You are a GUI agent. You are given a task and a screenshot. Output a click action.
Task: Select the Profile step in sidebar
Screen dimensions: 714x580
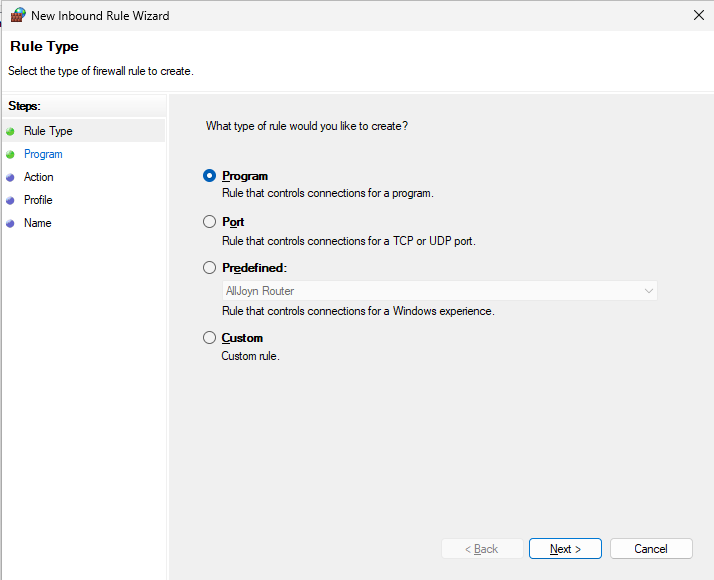tap(38, 200)
